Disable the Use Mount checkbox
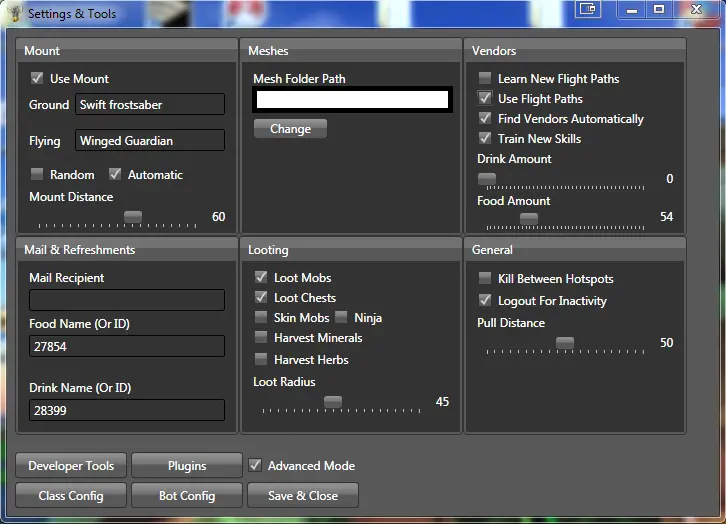The image size is (726, 524). [37, 78]
